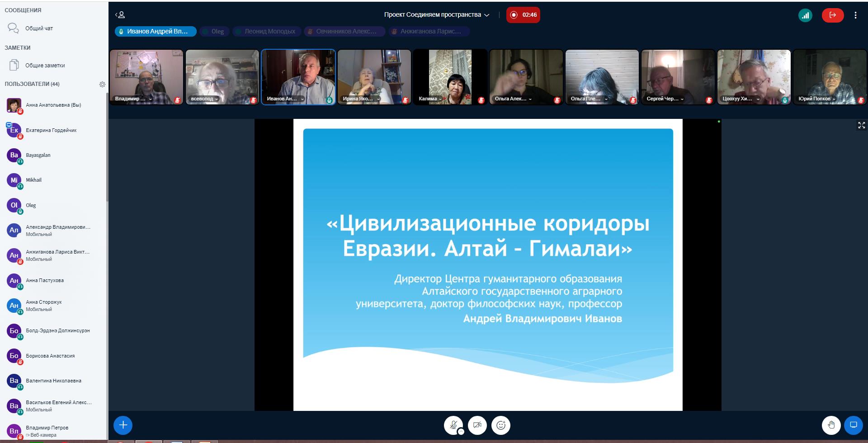Make the presentation fullscreen
The height and width of the screenshot is (443, 868).
point(861,125)
